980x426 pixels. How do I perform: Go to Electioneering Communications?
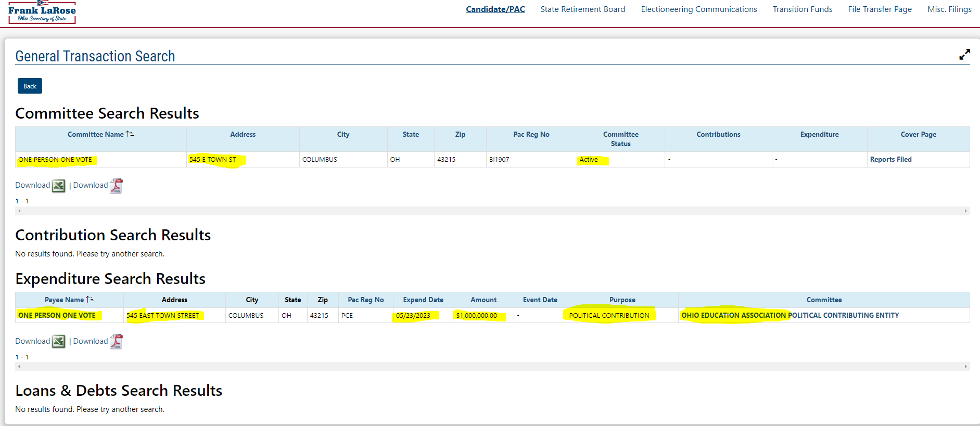698,9
